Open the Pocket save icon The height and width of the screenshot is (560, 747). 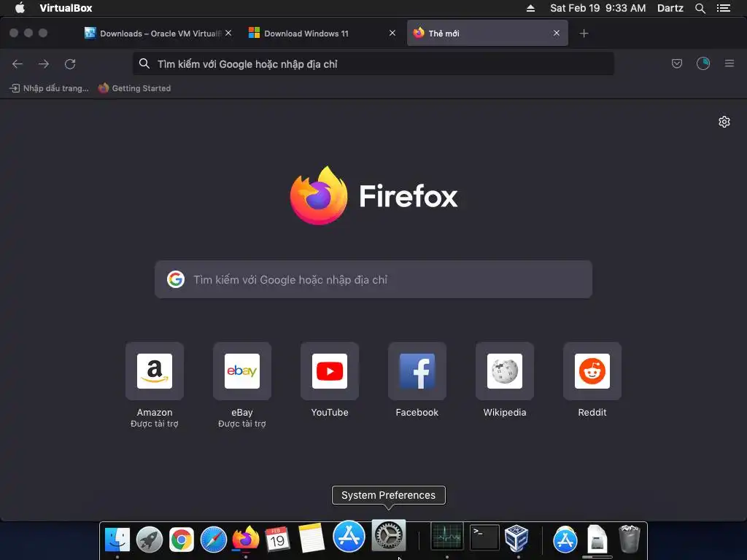point(676,63)
